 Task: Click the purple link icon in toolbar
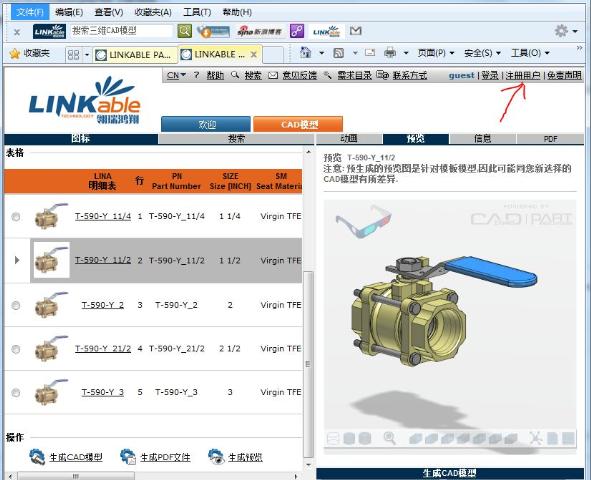[x=297, y=31]
